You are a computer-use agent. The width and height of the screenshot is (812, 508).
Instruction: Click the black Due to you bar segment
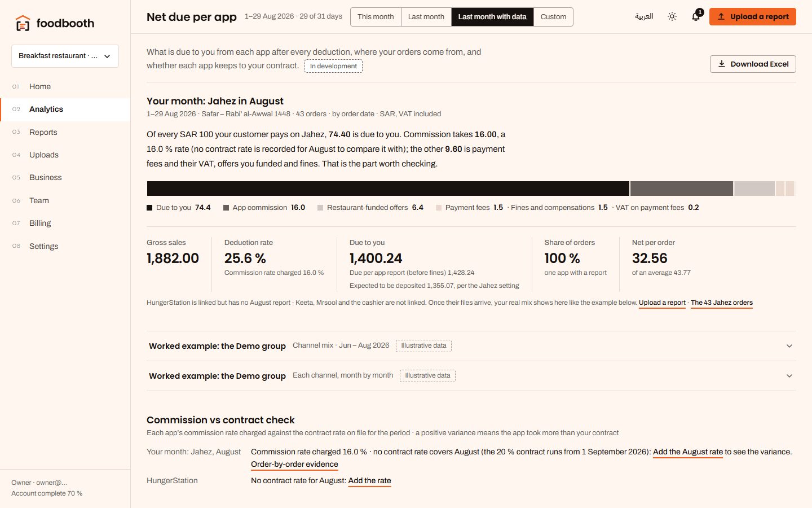click(x=388, y=189)
